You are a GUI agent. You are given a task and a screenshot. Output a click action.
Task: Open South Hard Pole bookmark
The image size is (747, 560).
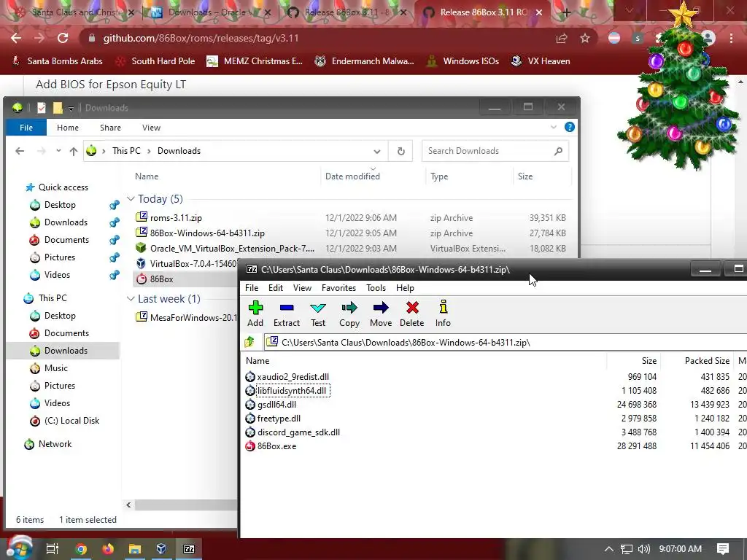[155, 61]
